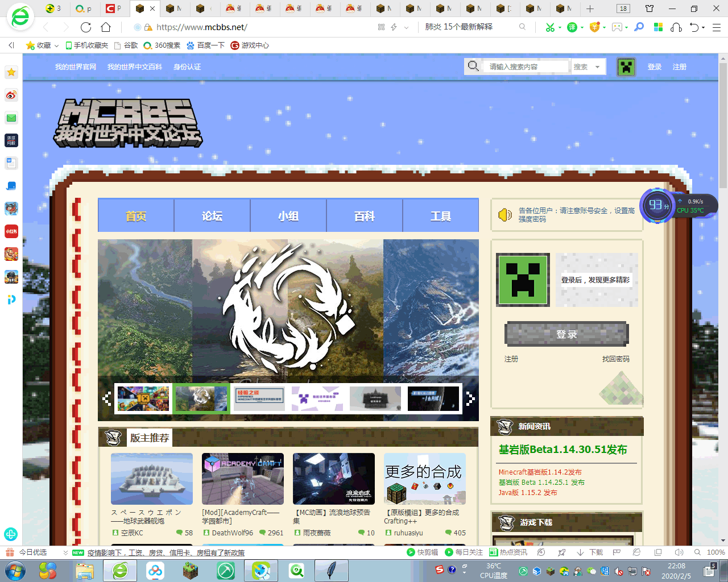This screenshot has height=582, width=728.
Task: Open the green mail icon in sidebar
Action: 11,118
